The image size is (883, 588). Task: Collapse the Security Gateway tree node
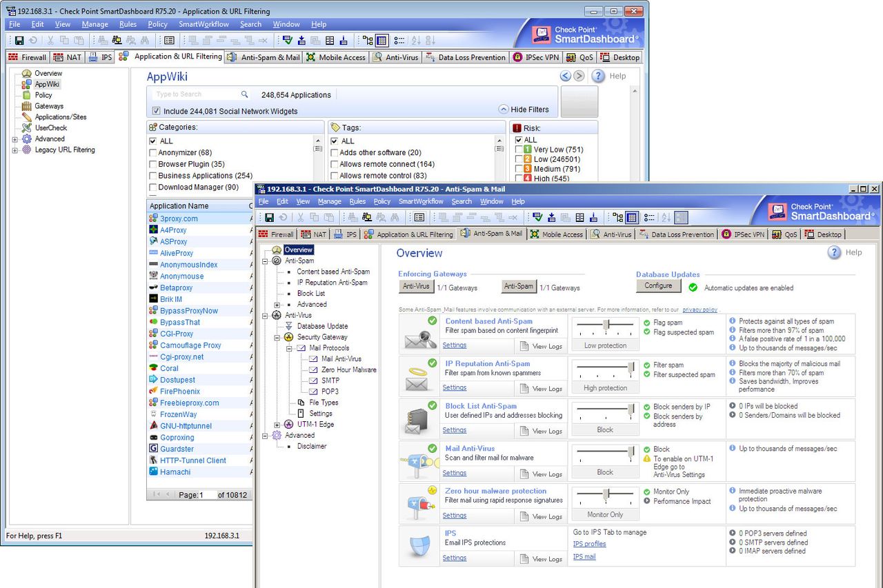coord(277,337)
